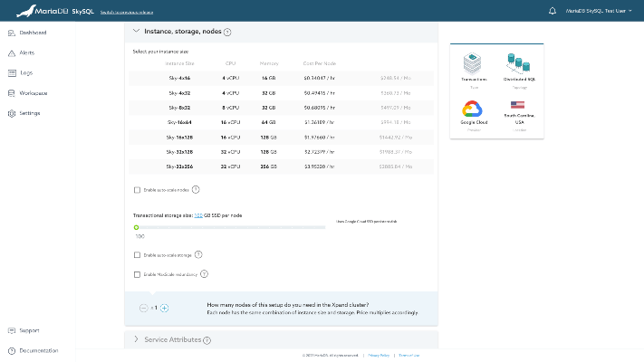Click the minus icon to remove a node
Image resolution: width=644 pixels, height=362 pixels.
(144, 308)
